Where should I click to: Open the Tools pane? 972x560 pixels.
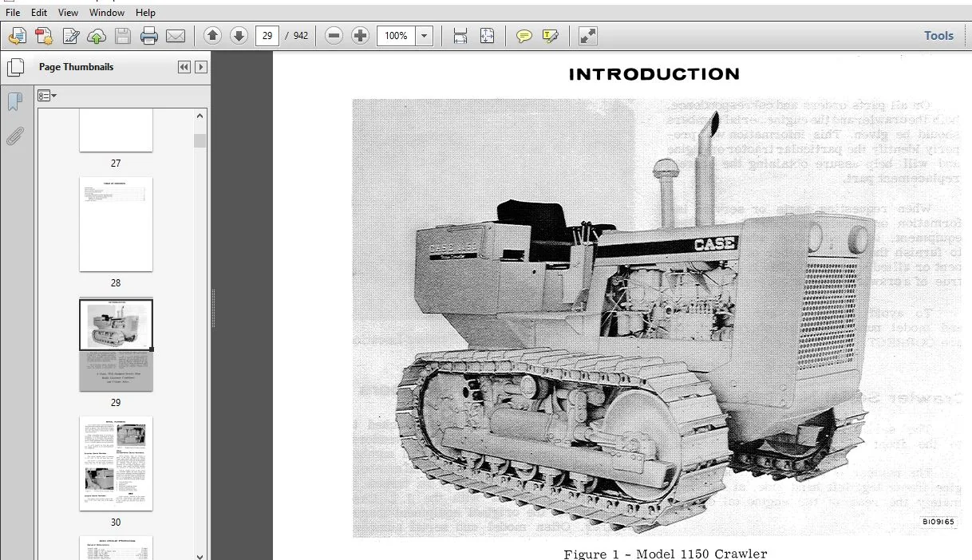[x=938, y=36]
